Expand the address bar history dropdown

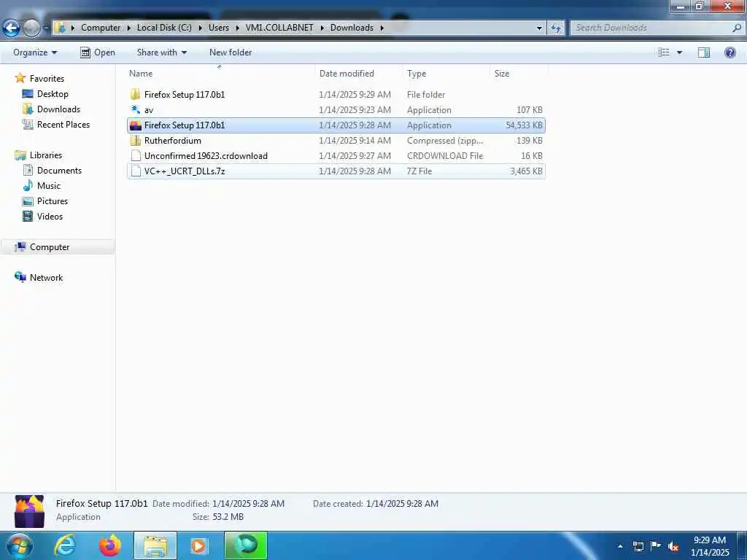539,28
